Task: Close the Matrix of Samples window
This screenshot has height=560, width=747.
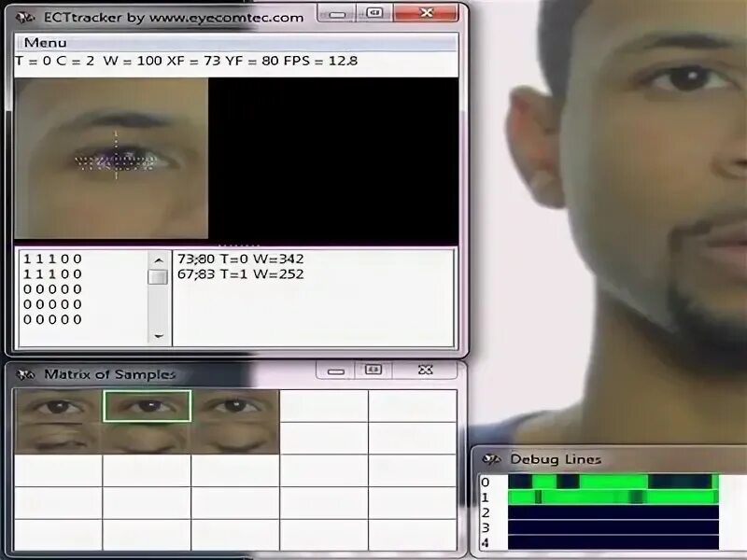Action: tap(425, 370)
